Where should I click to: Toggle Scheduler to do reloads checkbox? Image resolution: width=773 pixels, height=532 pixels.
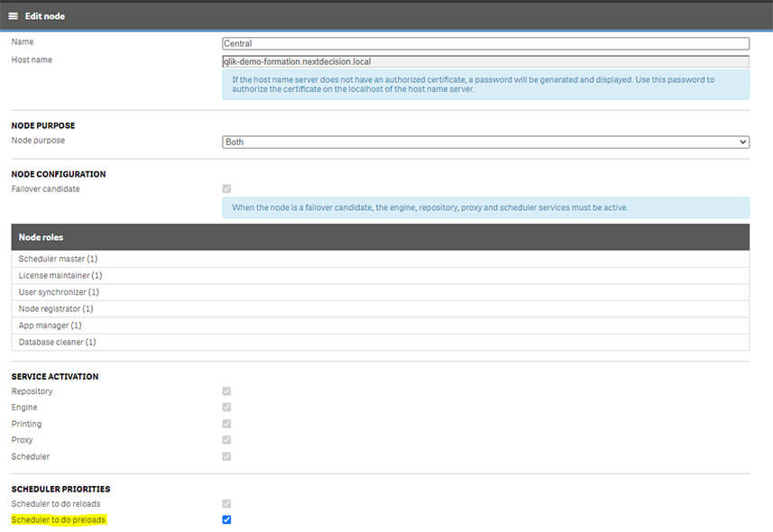click(226, 503)
